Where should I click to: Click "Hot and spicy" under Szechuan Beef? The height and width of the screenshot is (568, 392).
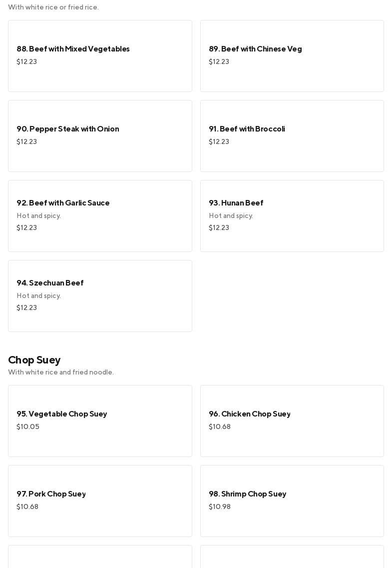tap(39, 296)
